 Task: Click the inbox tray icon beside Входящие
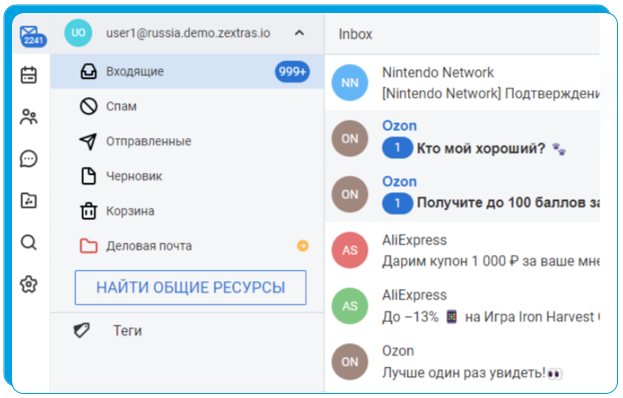click(89, 71)
